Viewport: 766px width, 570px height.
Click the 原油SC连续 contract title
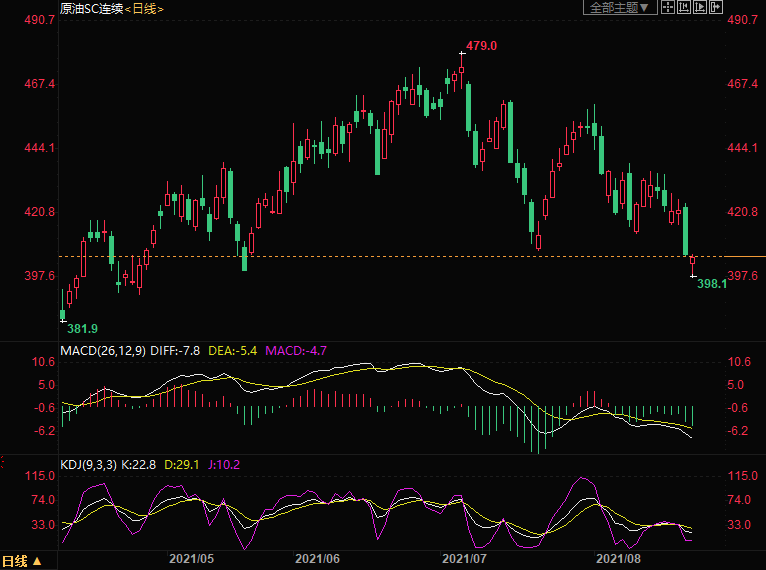point(90,8)
